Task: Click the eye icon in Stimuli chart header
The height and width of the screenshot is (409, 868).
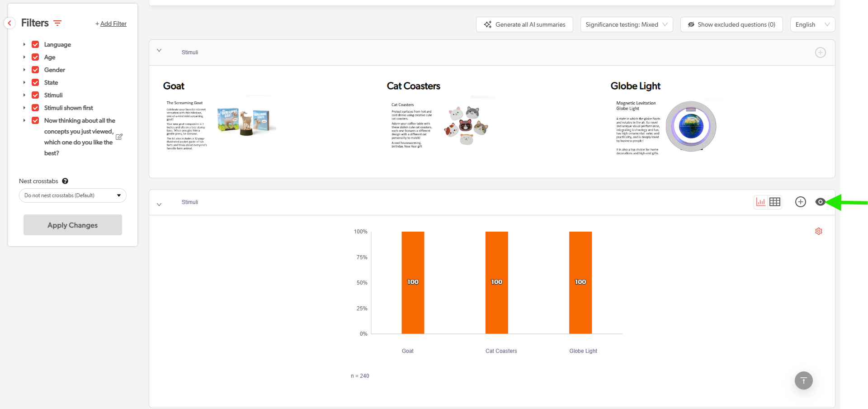Action: click(x=820, y=202)
